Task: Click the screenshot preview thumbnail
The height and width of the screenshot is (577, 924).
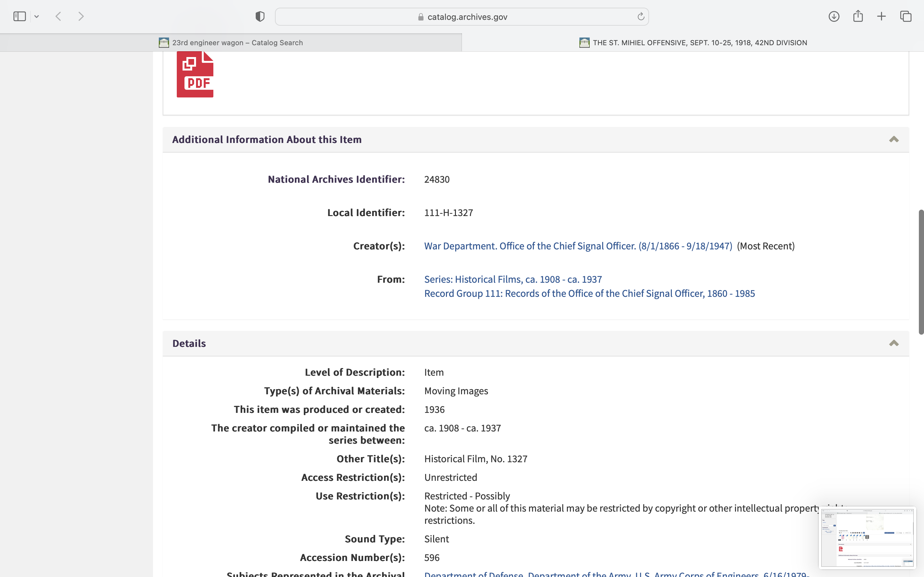Action: [867, 537]
